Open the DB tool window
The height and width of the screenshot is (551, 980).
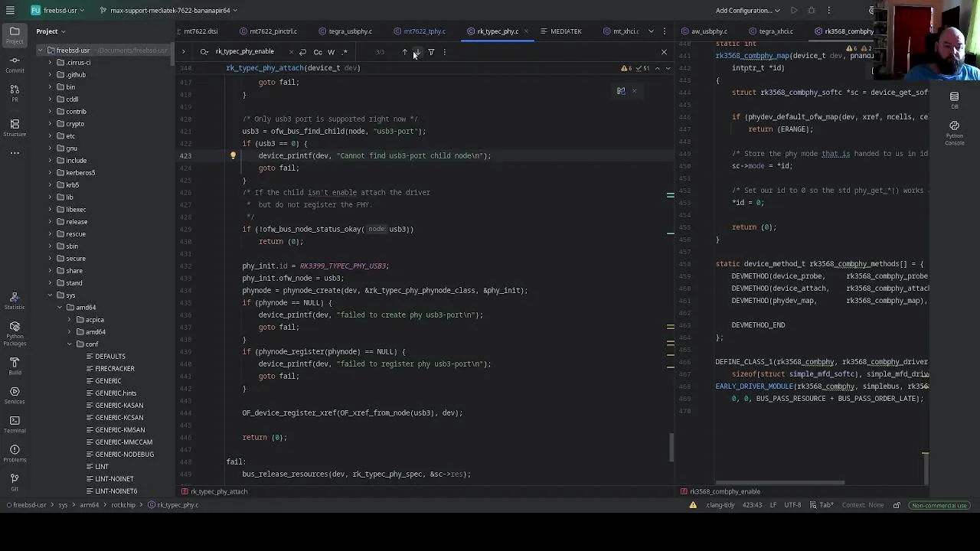pos(954,99)
